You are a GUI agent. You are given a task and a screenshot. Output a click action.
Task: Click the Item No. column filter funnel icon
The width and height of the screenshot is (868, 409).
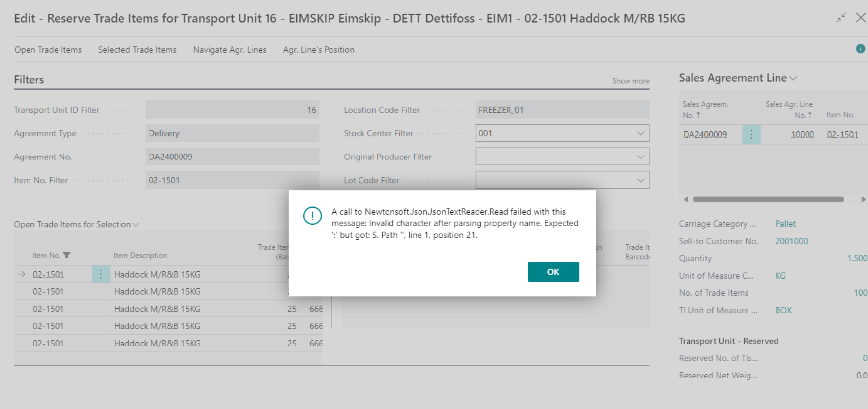point(67,255)
